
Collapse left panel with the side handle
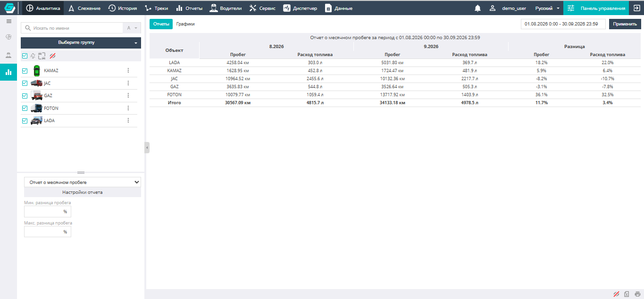tap(147, 148)
